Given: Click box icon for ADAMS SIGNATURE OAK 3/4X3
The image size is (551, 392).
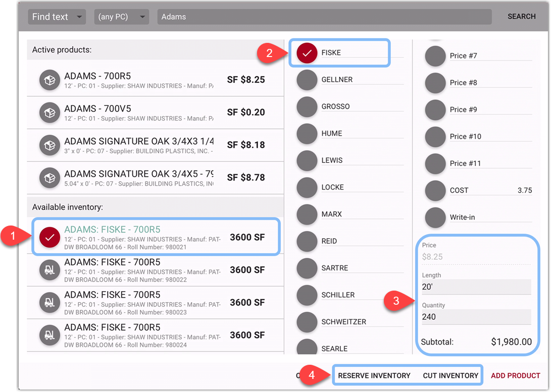Looking at the screenshot, I should pyautogui.click(x=49, y=145).
